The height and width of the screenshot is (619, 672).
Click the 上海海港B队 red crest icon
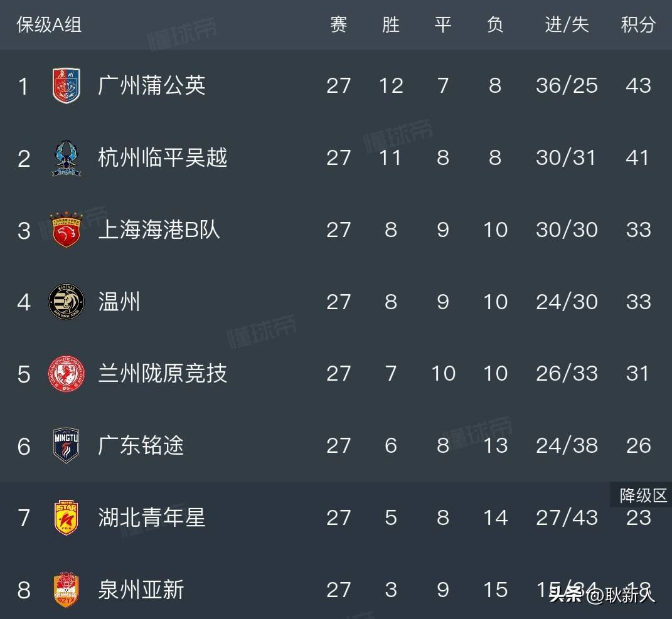click(x=66, y=230)
